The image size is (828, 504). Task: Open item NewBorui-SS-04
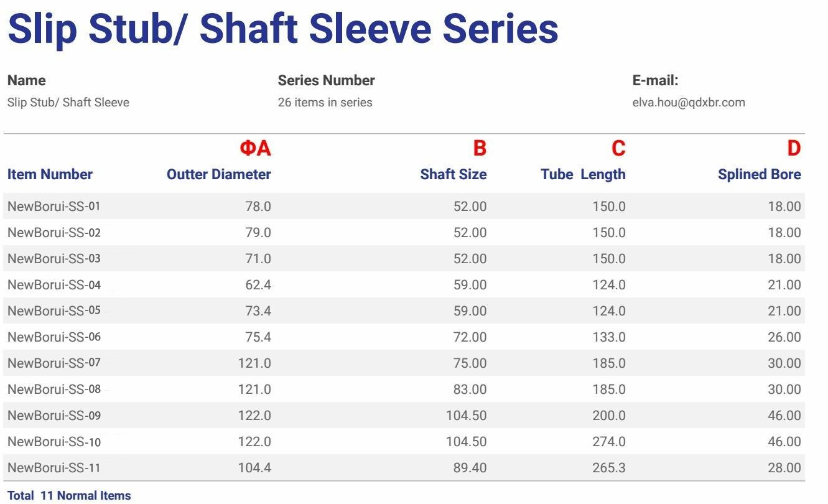pyautogui.click(x=54, y=285)
